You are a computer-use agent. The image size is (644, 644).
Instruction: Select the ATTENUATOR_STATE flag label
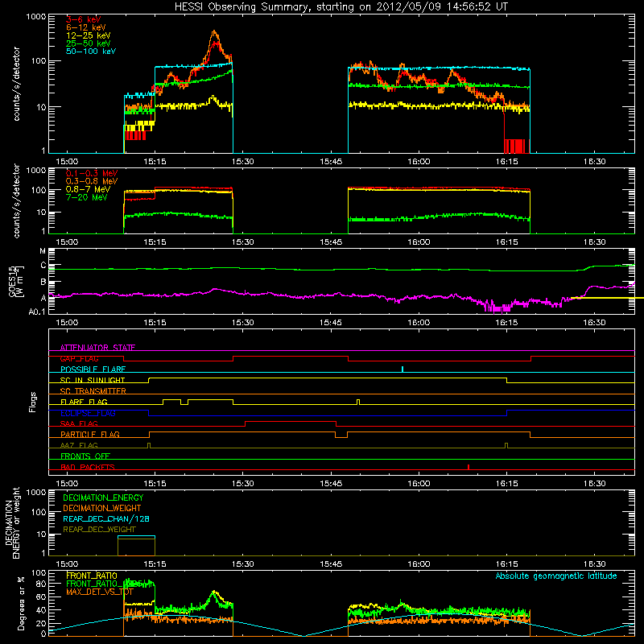pos(97,348)
